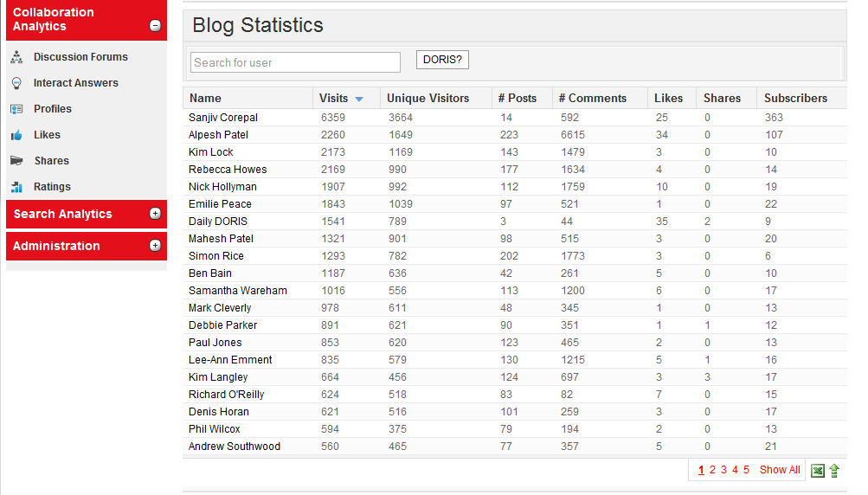
Task: Go to page 5 of results
Action: pyautogui.click(x=746, y=470)
